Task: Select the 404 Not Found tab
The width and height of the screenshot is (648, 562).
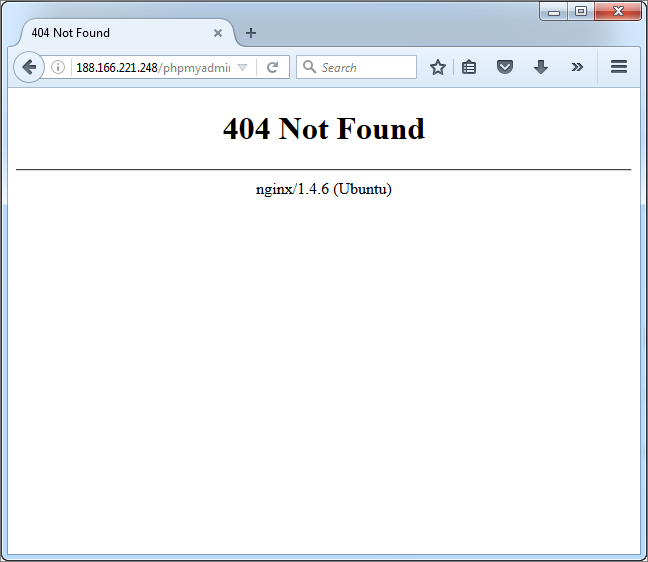Action: (x=110, y=33)
